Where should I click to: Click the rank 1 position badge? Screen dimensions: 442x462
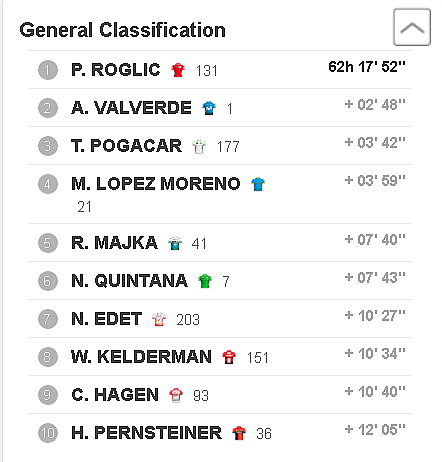click(48, 70)
